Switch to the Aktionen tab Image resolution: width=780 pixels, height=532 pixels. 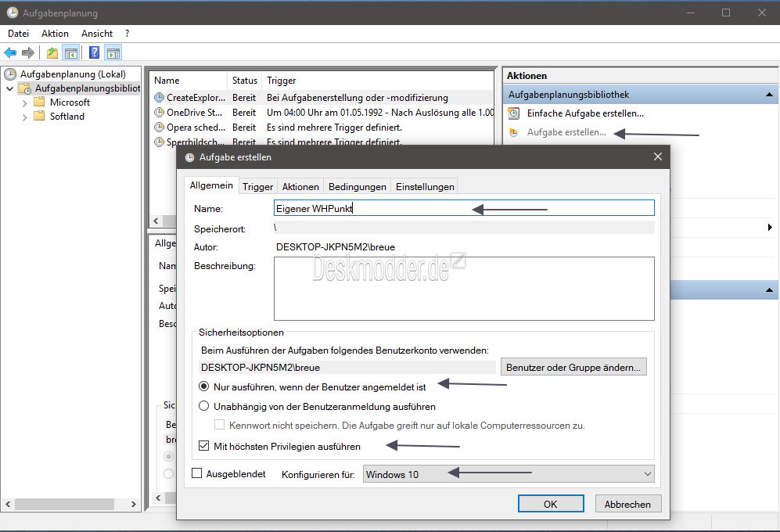(300, 187)
